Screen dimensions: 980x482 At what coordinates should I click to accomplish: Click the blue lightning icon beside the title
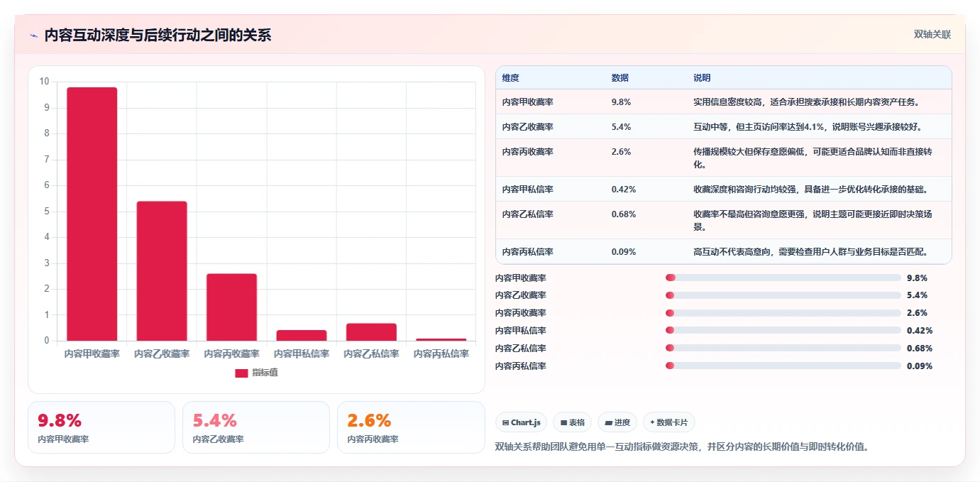pyautogui.click(x=33, y=35)
